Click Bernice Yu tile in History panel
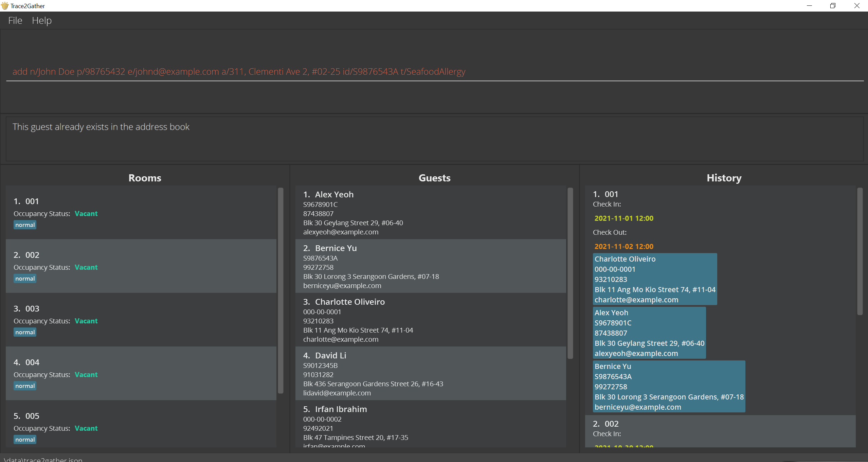This screenshot has width=868, height=462. [x=669, y=386]
